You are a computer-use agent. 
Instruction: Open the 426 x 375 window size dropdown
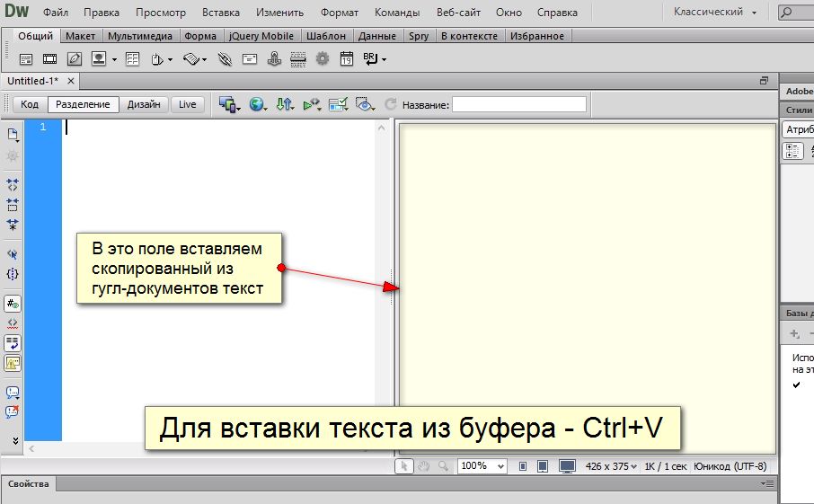tap(612, 466)
